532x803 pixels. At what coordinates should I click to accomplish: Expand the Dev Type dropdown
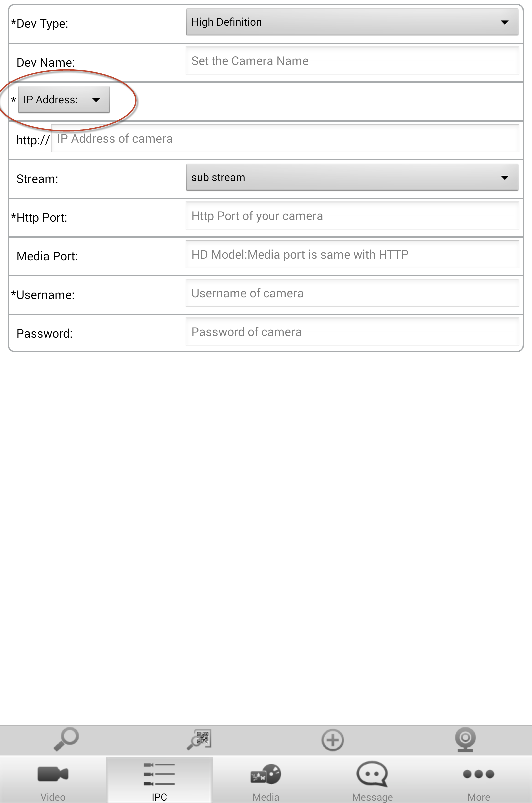pyautogui.click(x=352, y=22)
